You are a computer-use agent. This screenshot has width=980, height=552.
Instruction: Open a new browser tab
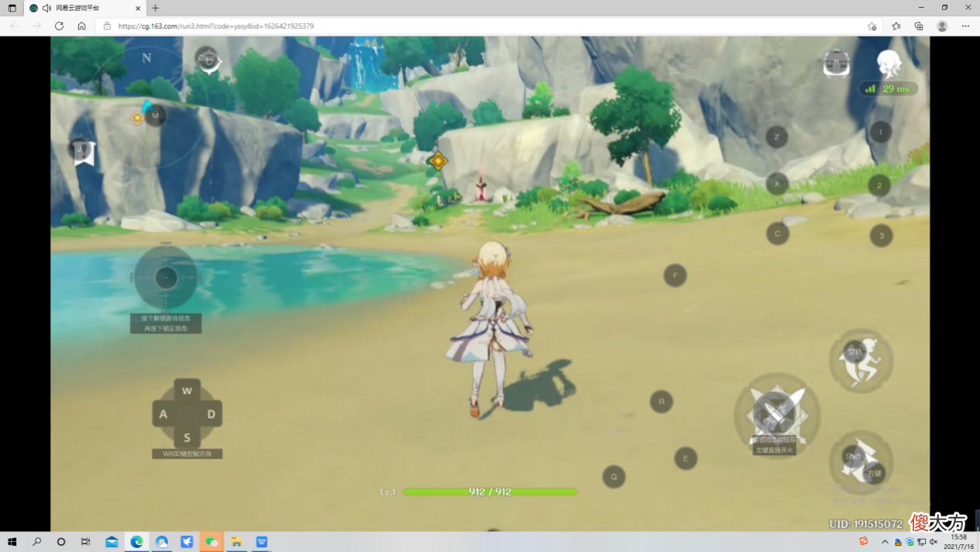click(x=155, y=8)
